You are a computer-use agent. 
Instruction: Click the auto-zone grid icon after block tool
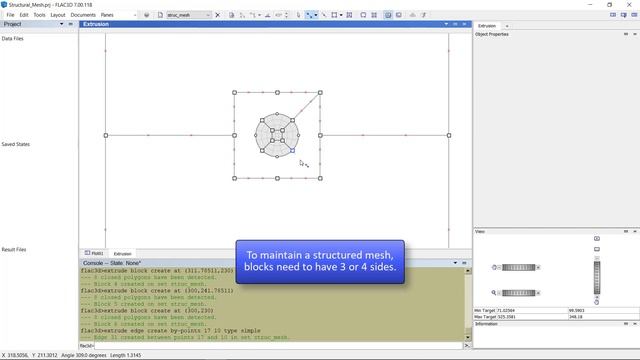[349, 15]
